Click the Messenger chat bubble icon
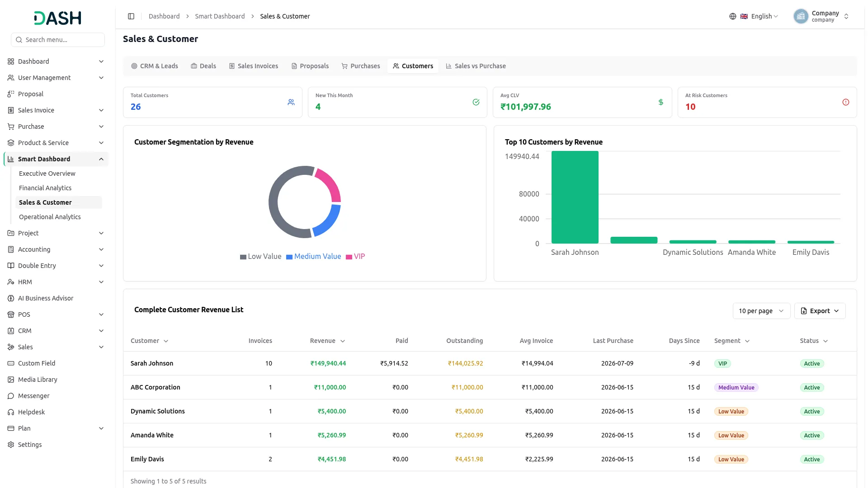868x488 pixels. (x=11, y=396)
